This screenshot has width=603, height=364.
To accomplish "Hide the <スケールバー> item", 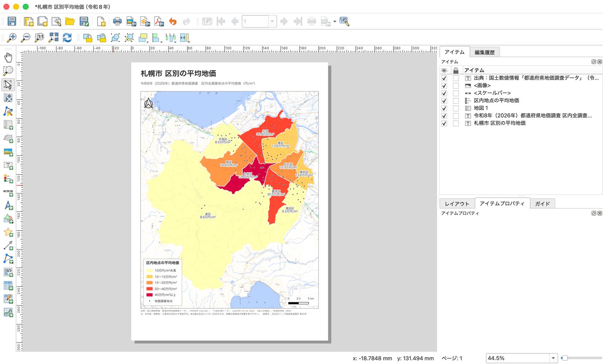I will tap(444, 93).
